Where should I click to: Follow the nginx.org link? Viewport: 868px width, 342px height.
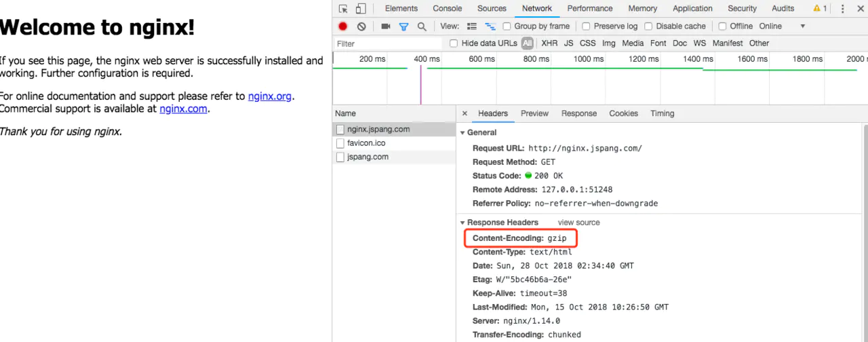[x=270, y=96]
